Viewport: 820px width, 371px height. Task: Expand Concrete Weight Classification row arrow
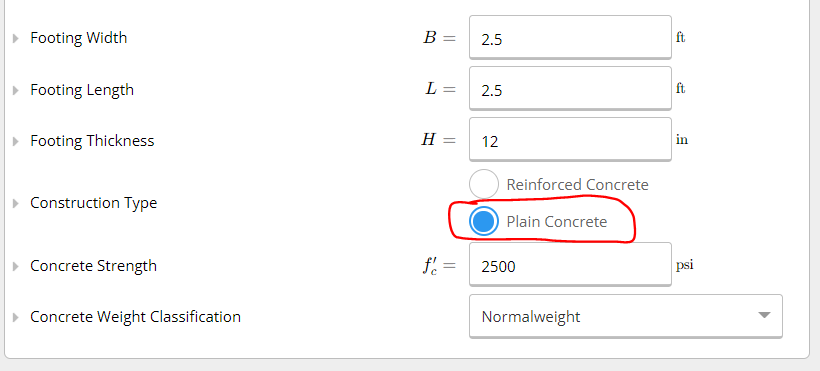tap(16, 317)
